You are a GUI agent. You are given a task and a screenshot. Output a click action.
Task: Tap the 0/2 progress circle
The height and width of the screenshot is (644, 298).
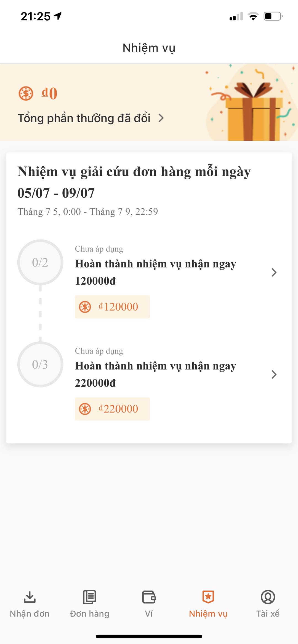40,262
